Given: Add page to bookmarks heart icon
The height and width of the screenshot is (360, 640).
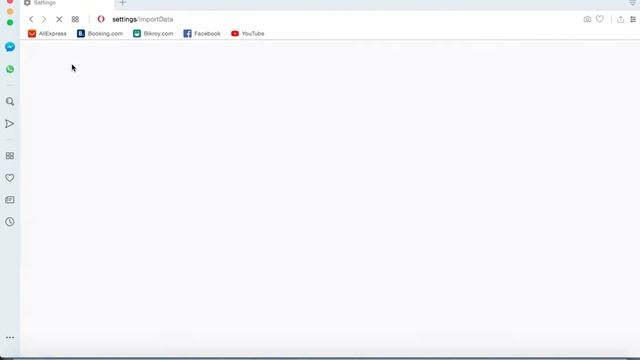Looking at the screenshot, I should [600, 19].
